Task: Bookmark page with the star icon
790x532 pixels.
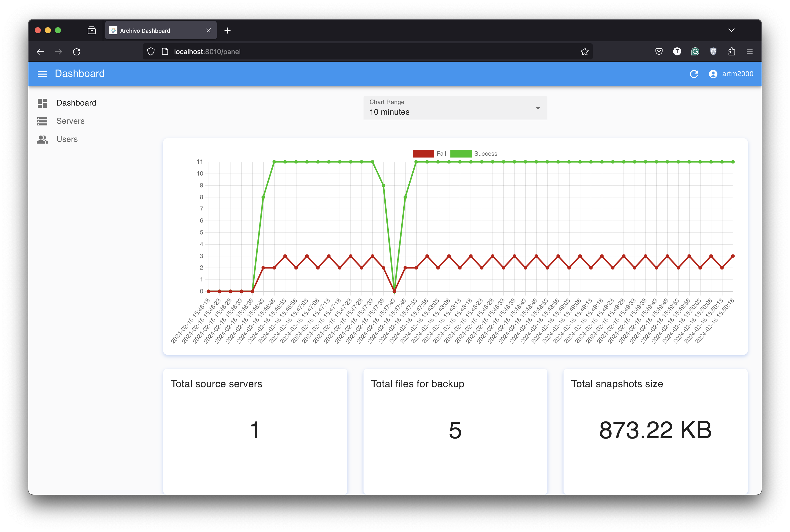Action: (584, 52)
